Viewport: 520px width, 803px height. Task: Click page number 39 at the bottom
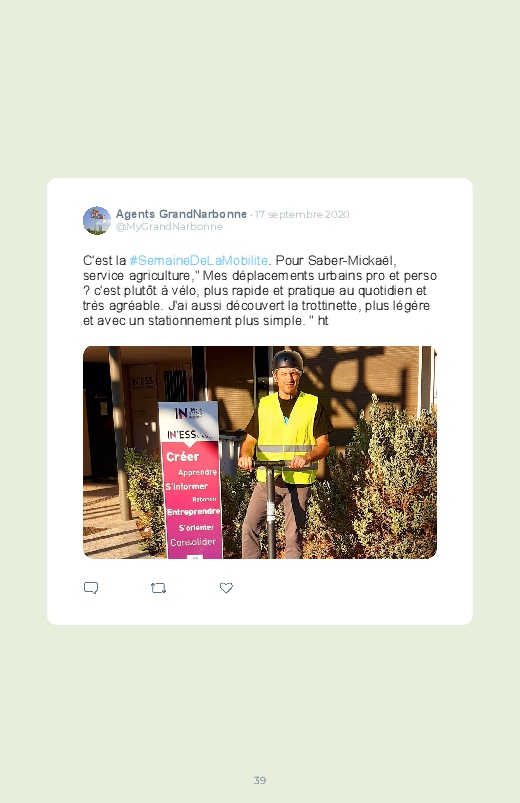260,780
